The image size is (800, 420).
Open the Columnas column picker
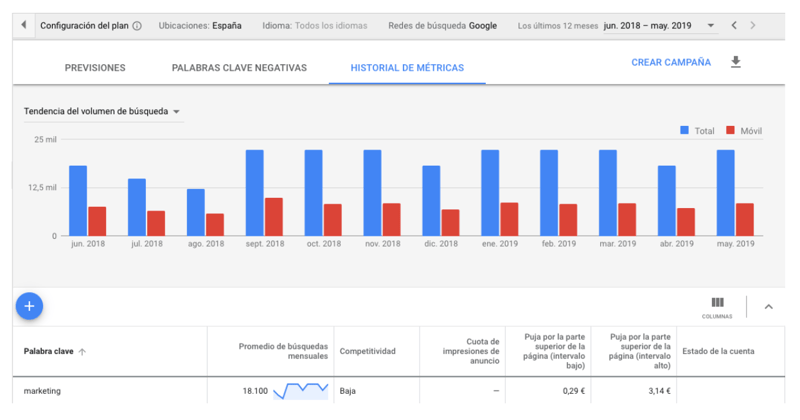717,305
